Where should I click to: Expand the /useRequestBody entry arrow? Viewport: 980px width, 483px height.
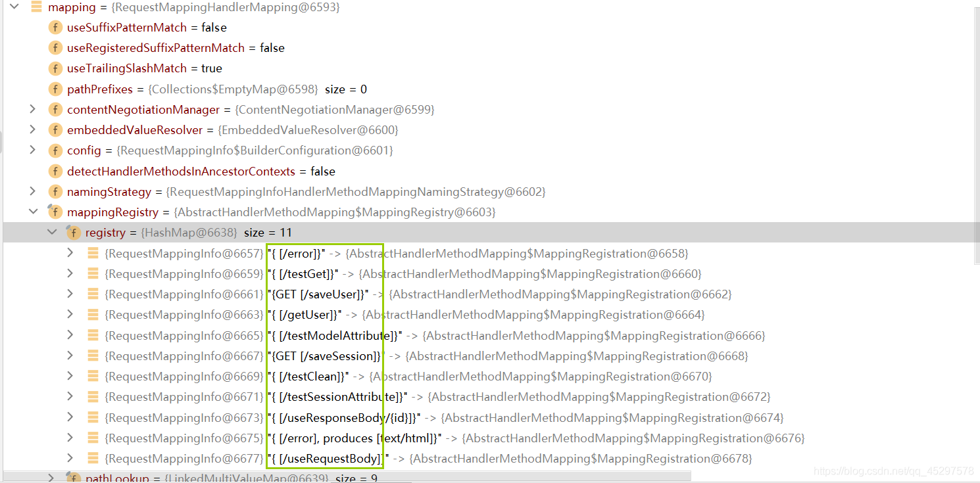click(70, 458)
